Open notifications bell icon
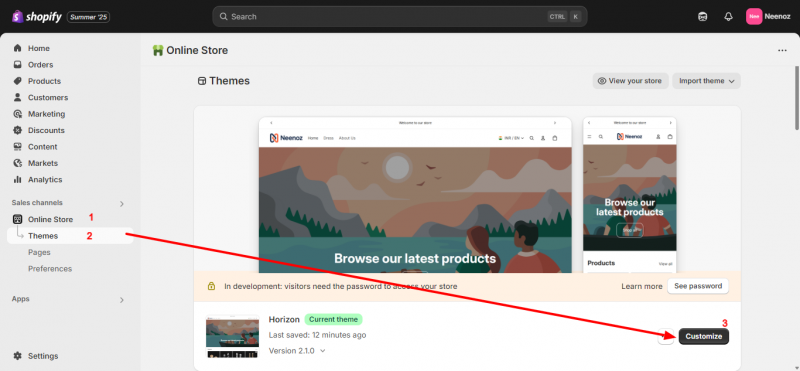Screen dimensions: 800x371 [x=728, y=16]
